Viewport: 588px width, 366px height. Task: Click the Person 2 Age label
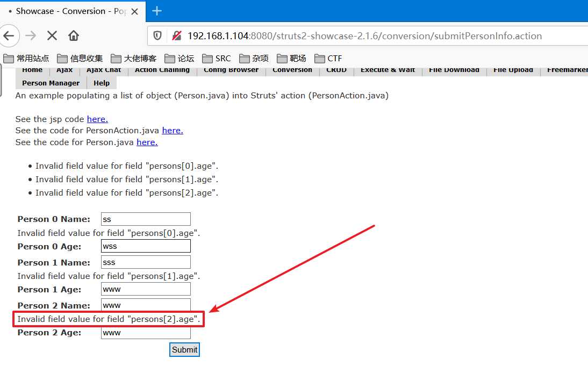49,333
